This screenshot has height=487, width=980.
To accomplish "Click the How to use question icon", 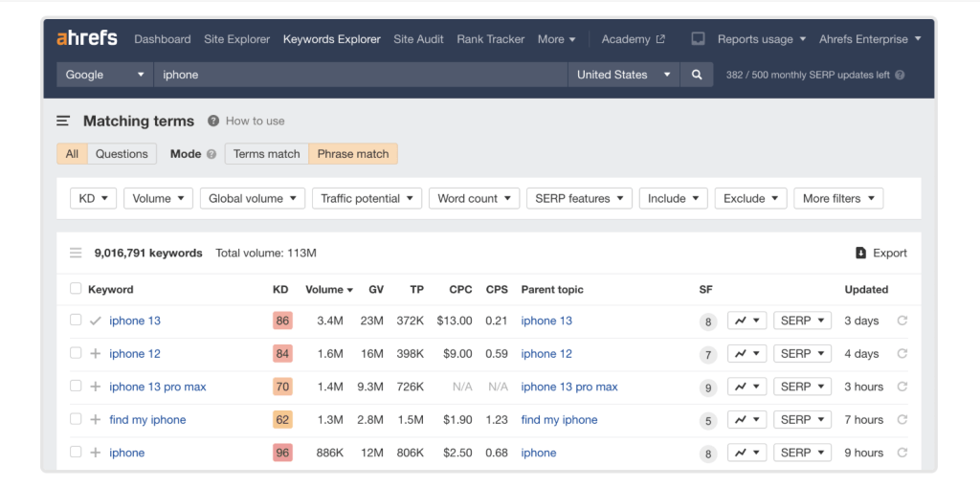I will [213, 121].
